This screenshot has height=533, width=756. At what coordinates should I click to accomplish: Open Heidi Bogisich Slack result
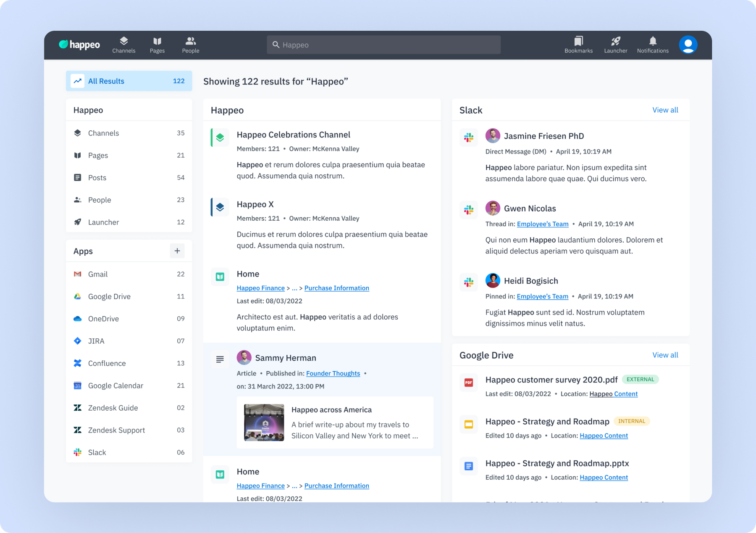click(531, 281)
